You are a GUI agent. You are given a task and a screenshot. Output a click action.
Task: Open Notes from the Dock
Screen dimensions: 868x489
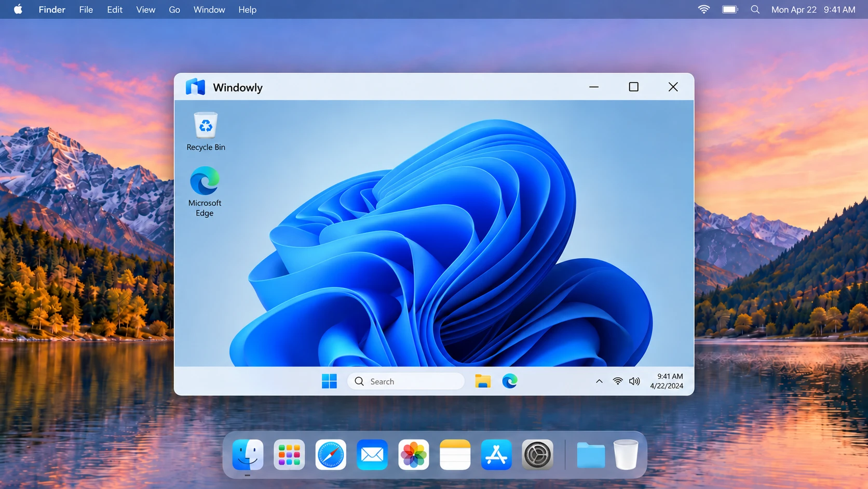pos(455,455)
